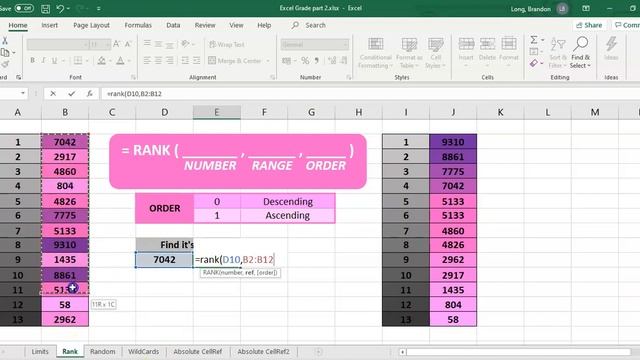Click the Copy icon
The height and width of the screenshot is (360, 640).
[5, 52]
